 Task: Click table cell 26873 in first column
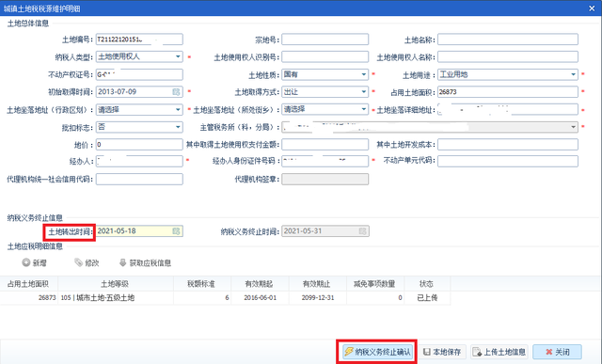[29, 297]
